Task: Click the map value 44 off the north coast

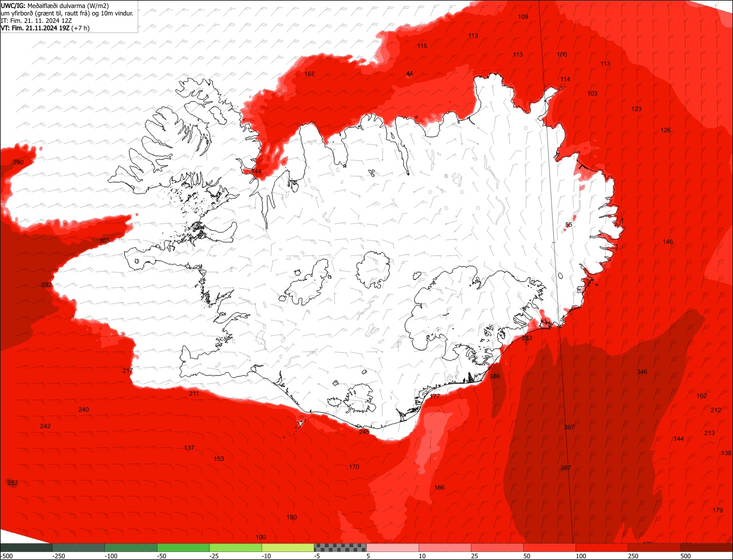Action: coord(409,74)
